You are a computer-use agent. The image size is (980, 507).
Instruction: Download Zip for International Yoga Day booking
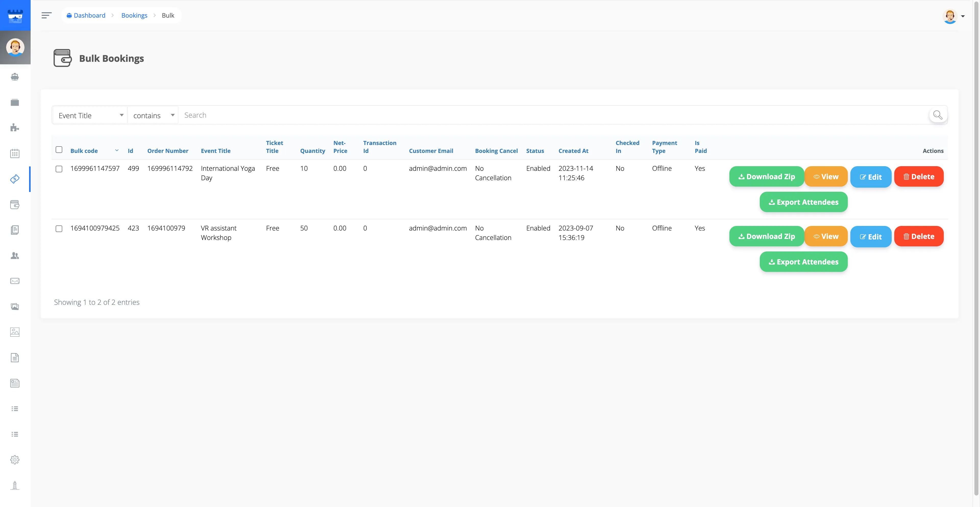coord(766,177)
